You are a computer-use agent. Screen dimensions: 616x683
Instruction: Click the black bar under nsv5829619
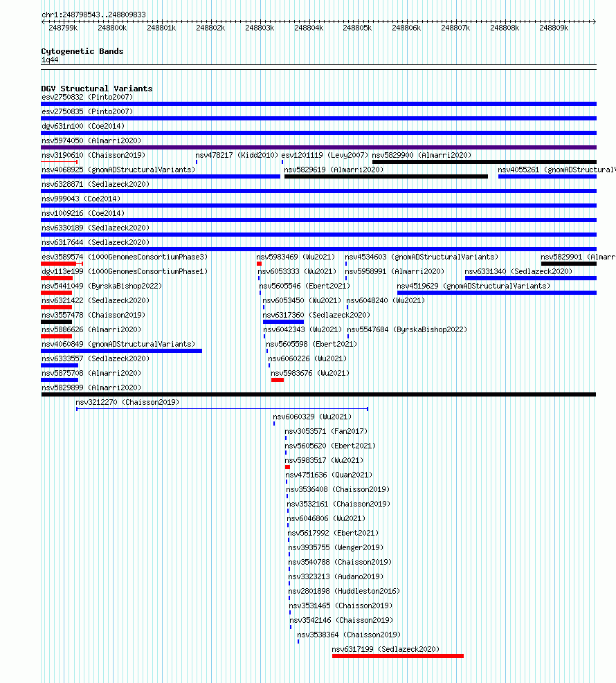pyautogui.click(x=386, y=177)
